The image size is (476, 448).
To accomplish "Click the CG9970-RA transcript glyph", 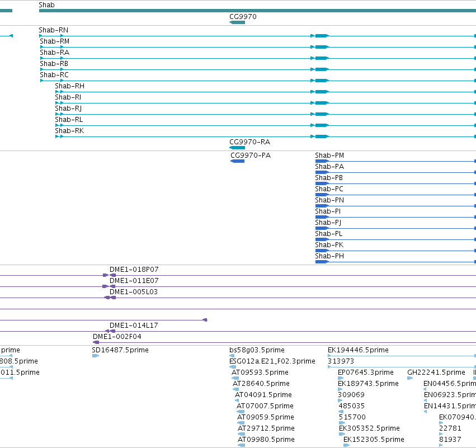I will (x=237, y=148).
